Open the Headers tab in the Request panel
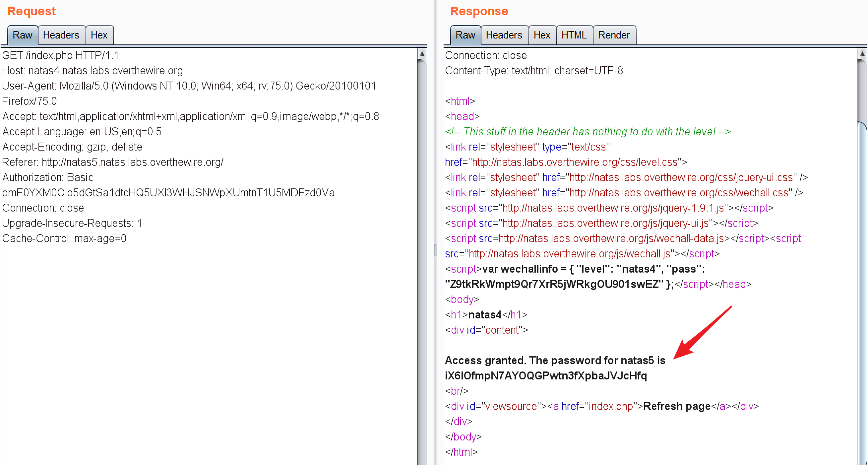868x465 pixels. coord(61,35)
